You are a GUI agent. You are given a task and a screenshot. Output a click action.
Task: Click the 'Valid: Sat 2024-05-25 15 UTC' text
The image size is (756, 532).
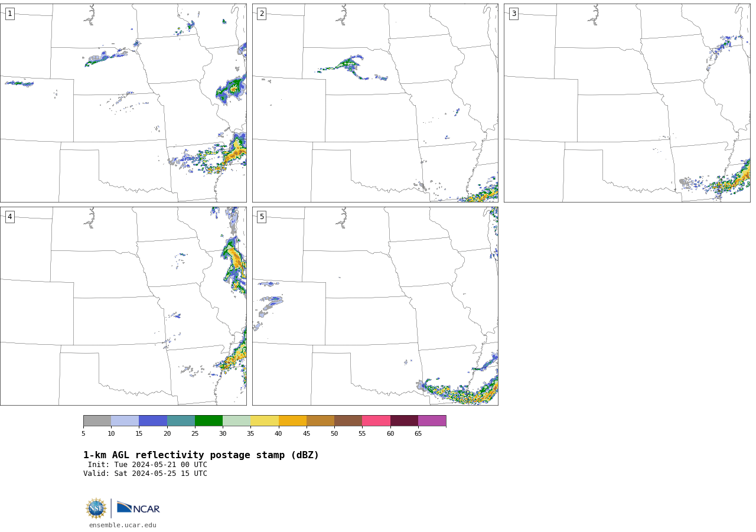(145, 474)
